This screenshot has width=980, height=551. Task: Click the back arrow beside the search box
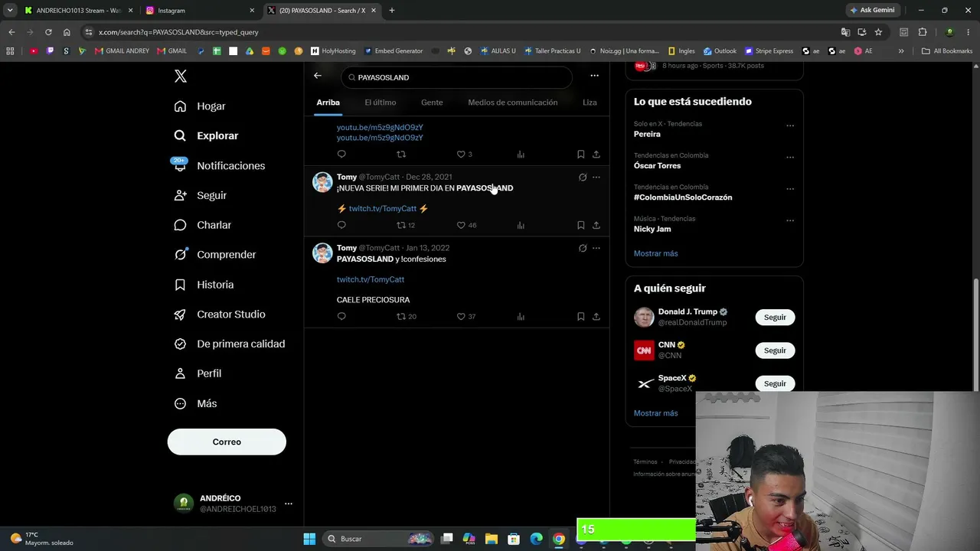click(x=318, y=76)
